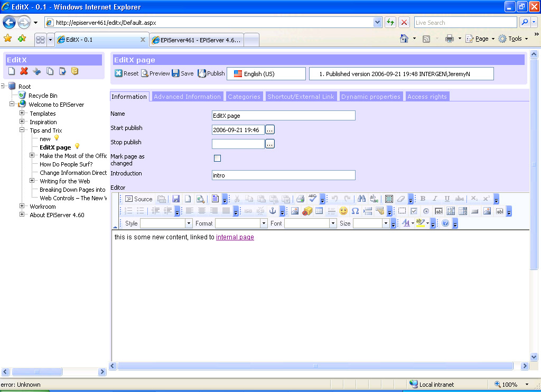Image resolution: width=541 pixels, height=392 pixels.
Task: Click the Select All icon in editor
Action: [x=389, y=199]
